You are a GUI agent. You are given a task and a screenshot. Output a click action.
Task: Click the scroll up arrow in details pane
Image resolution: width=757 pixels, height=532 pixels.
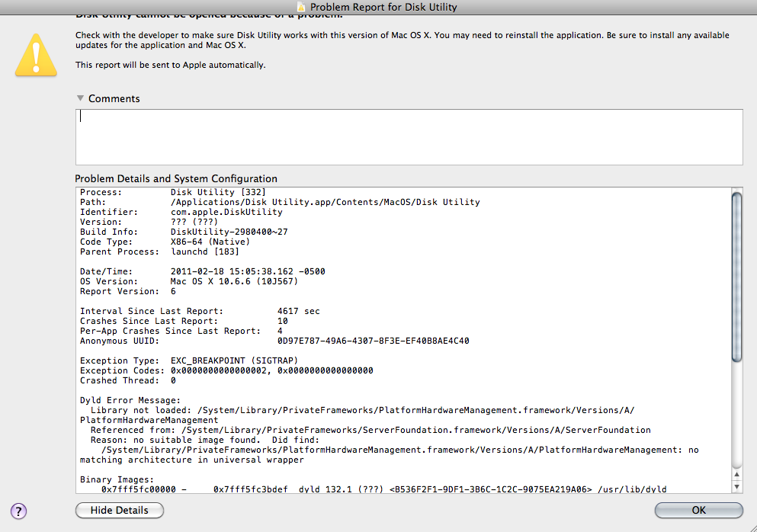[736, 475]
